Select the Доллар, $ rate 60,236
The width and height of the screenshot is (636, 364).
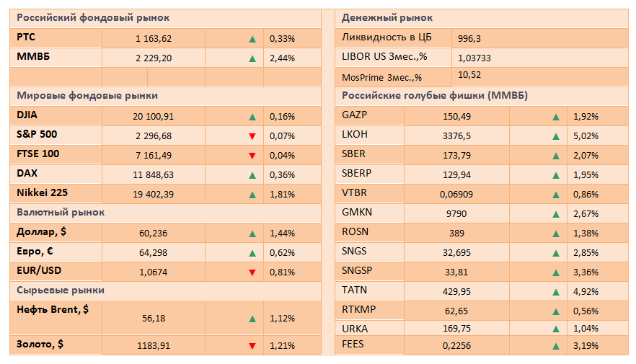pyautogui.click(x=152, y=234)
